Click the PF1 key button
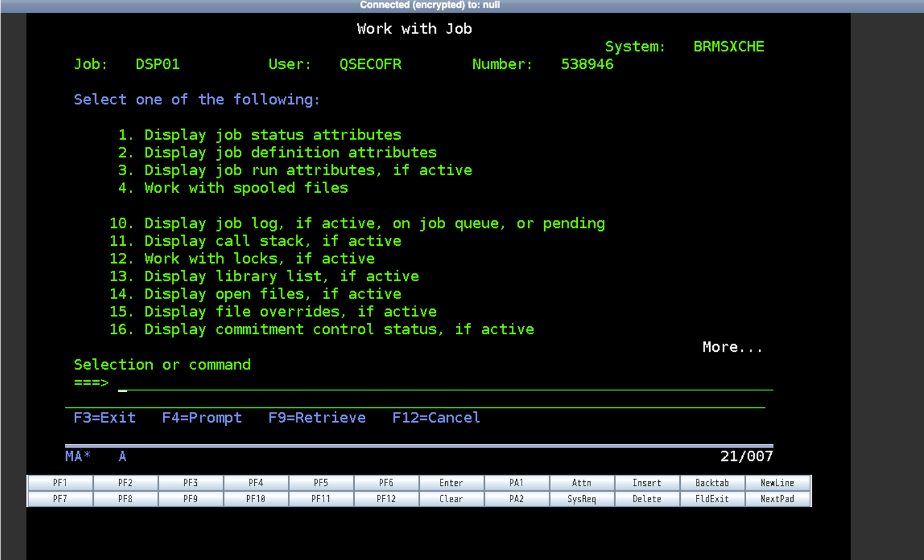The image size is (924, 560). click(x=60, y=483)
